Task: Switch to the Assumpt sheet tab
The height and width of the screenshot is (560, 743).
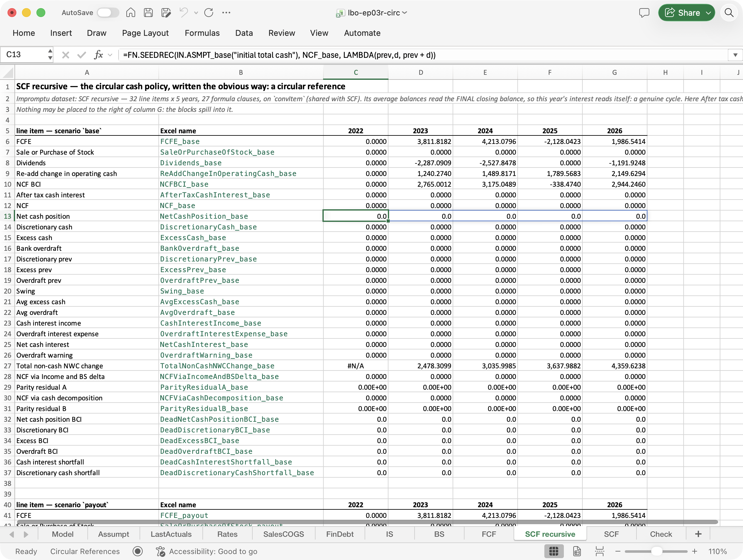Action: tap(113, 534)
